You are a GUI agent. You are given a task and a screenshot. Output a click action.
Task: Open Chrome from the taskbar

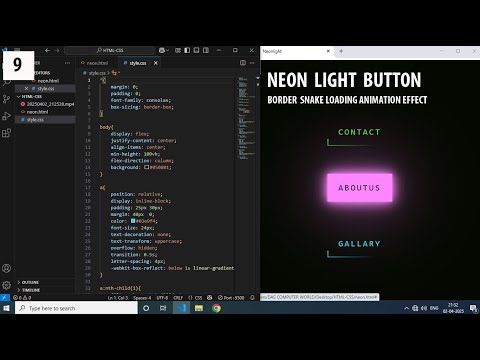click(x=216, y=308)
